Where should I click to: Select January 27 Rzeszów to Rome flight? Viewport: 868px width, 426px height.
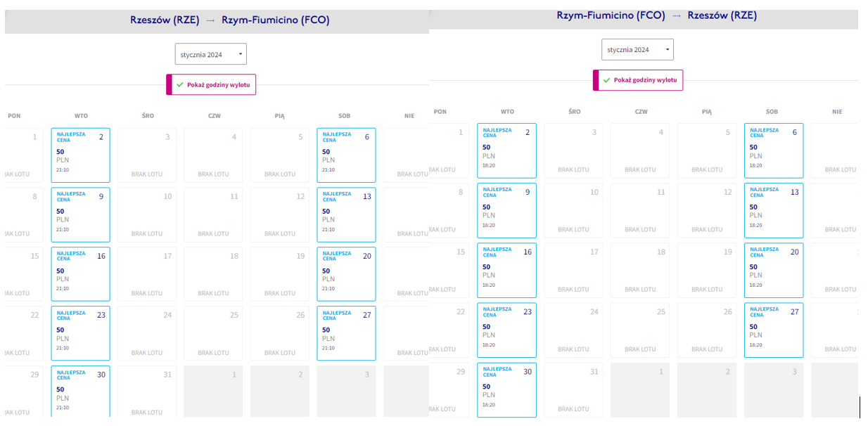pyautogui.click(x=346, y=333)
